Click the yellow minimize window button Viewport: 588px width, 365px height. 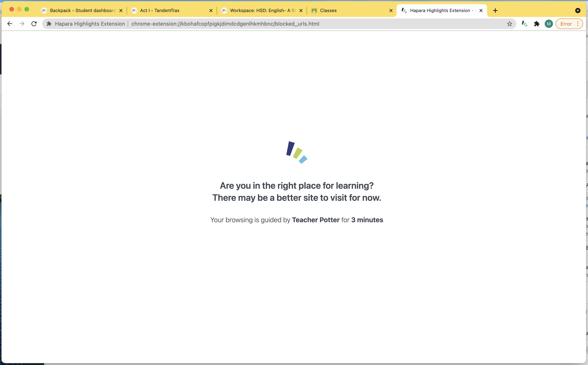tap(19, 9)
